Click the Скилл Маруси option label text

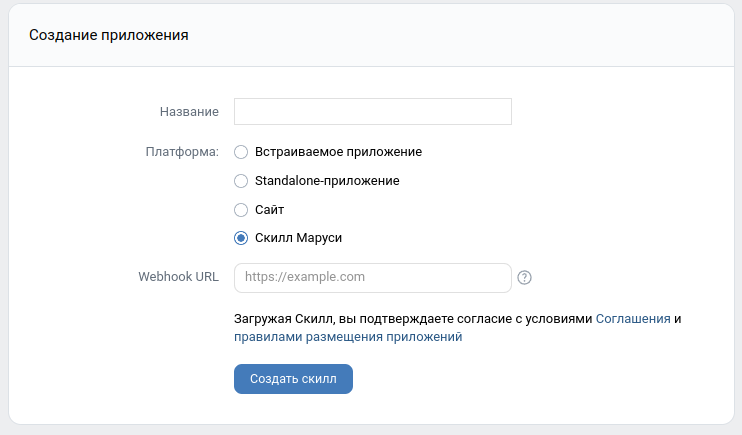click(x=299, y=238)
